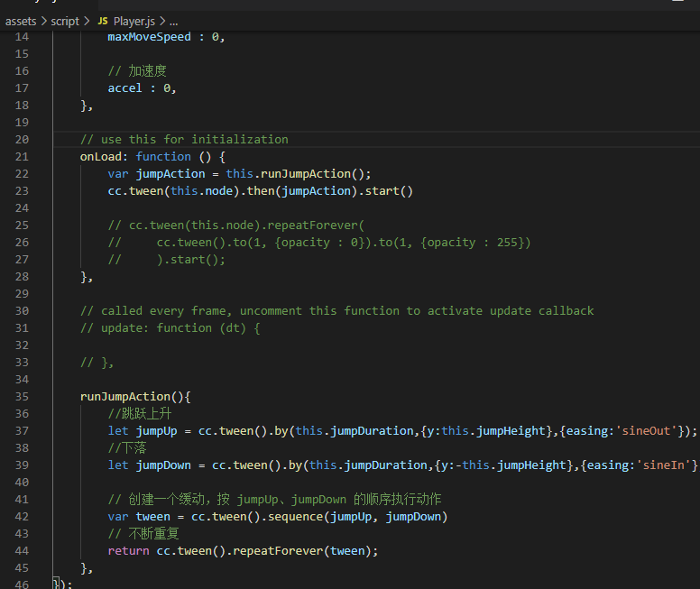Click this.jumpDuration on line 39

[x=368, y=465]
